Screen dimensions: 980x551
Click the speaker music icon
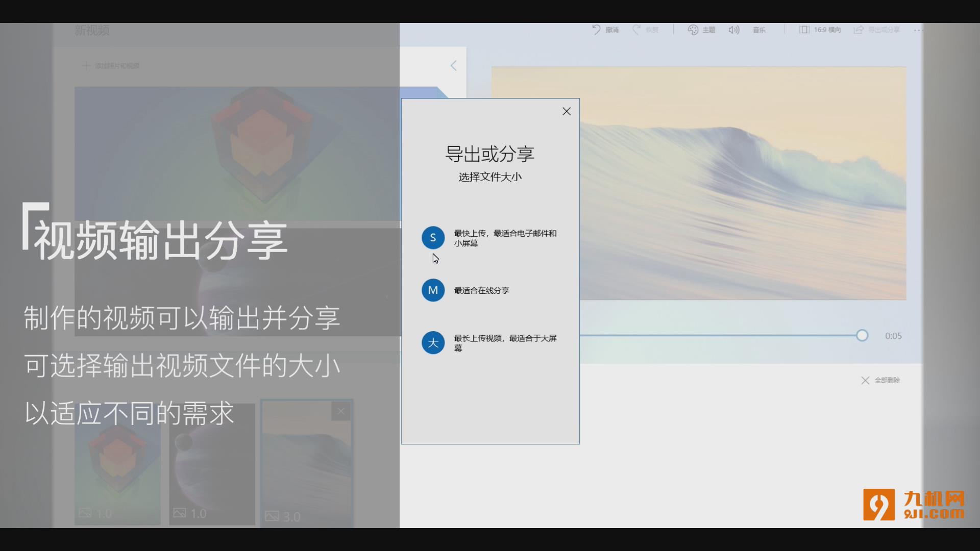[x=733, y=30]
